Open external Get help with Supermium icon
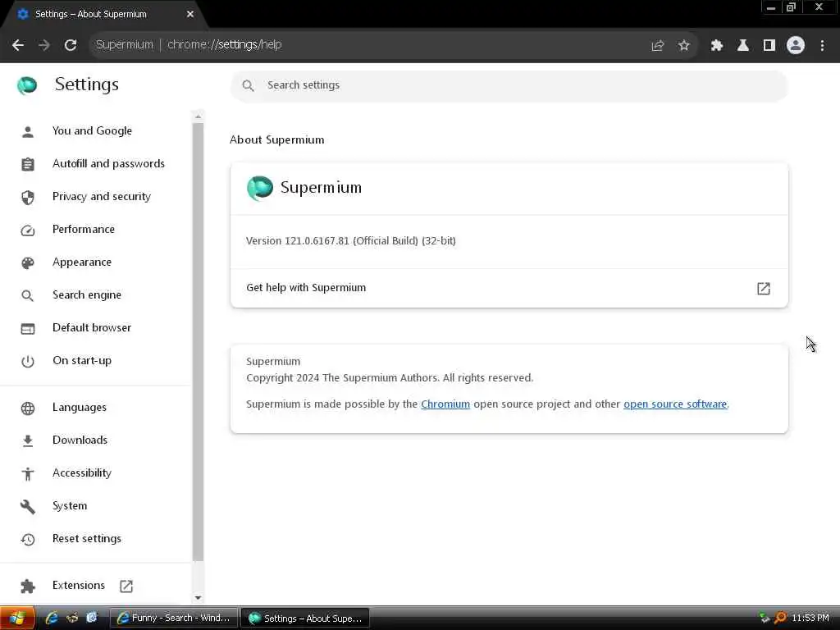Viewport: 840px width, 630px height. [764, 288]
